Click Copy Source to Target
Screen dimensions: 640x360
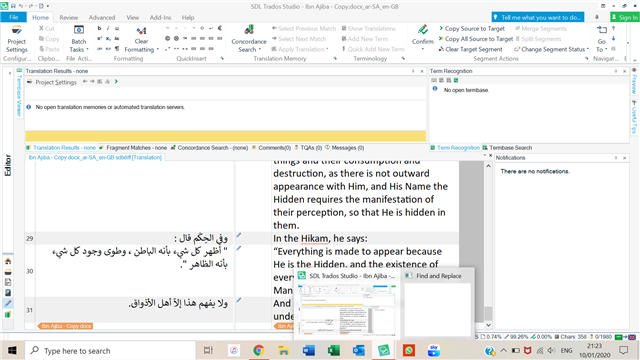click(x=471, y=29)
